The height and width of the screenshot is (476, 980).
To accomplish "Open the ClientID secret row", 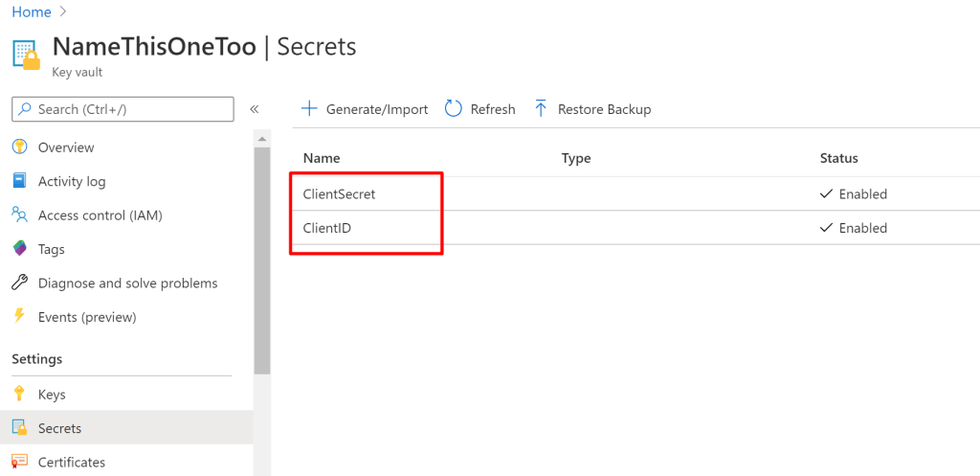I will (327, 228).
